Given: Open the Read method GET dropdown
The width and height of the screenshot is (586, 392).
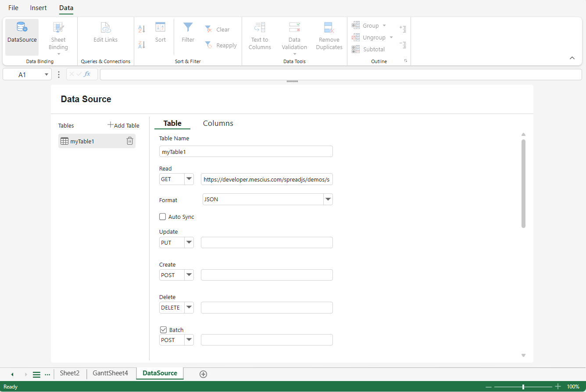Looking at the screenshot, I should tap(189, 179).
